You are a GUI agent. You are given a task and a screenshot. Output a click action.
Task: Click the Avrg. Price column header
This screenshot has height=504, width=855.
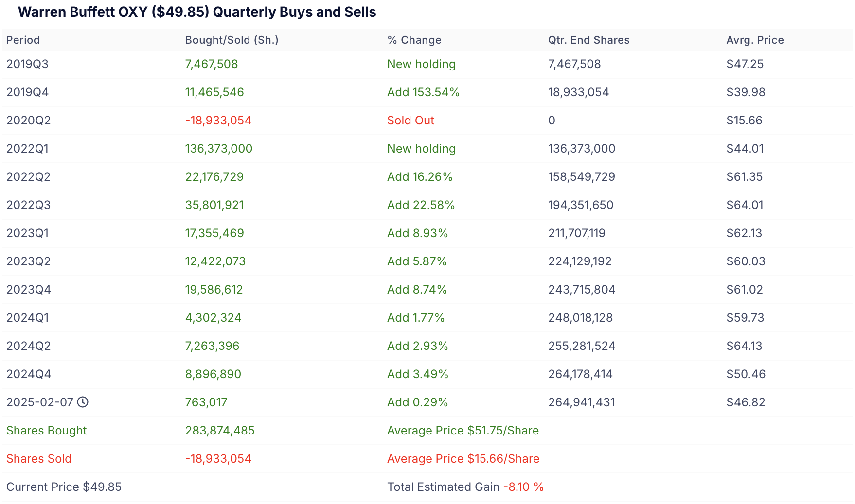point(755,40)
